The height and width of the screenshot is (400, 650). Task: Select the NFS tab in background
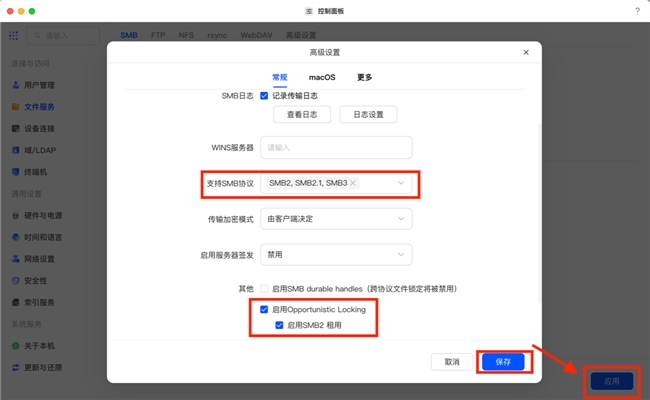click(x=186, y=35)
